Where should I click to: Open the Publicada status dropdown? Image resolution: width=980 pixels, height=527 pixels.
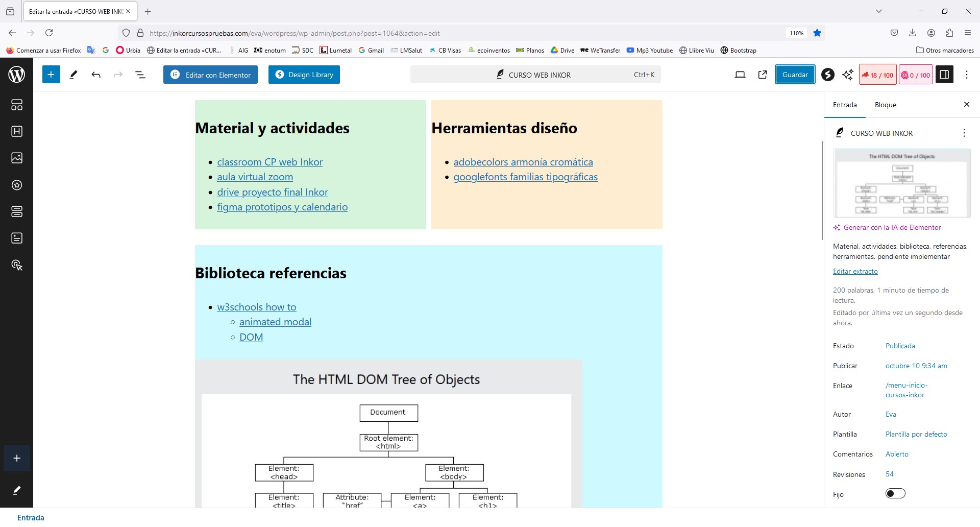[x=900, y=346]
